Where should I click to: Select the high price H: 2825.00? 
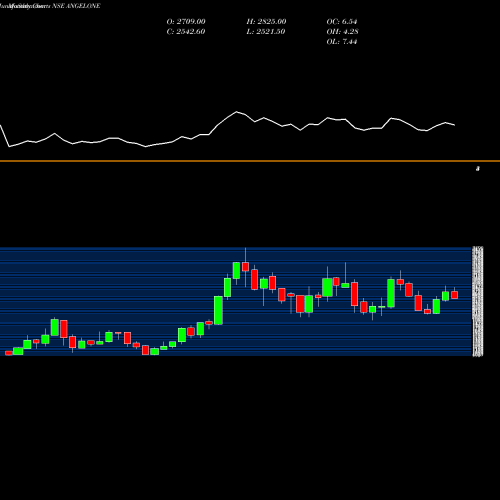266,21
